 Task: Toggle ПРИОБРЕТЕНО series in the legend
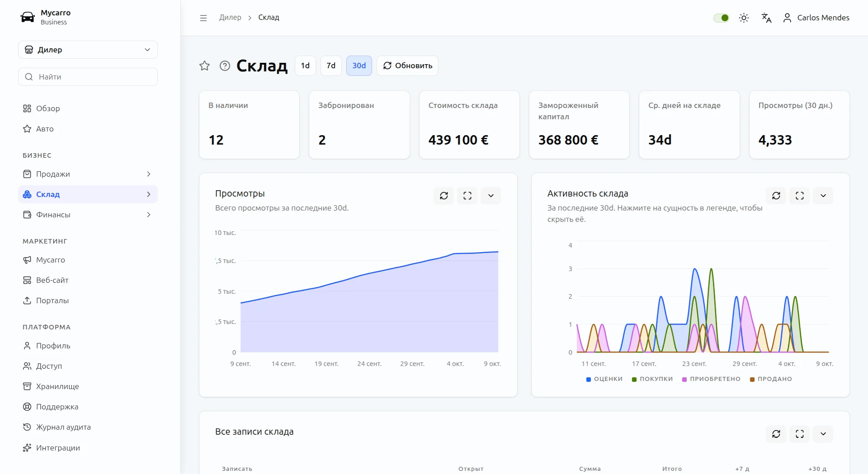pos(711,379)
